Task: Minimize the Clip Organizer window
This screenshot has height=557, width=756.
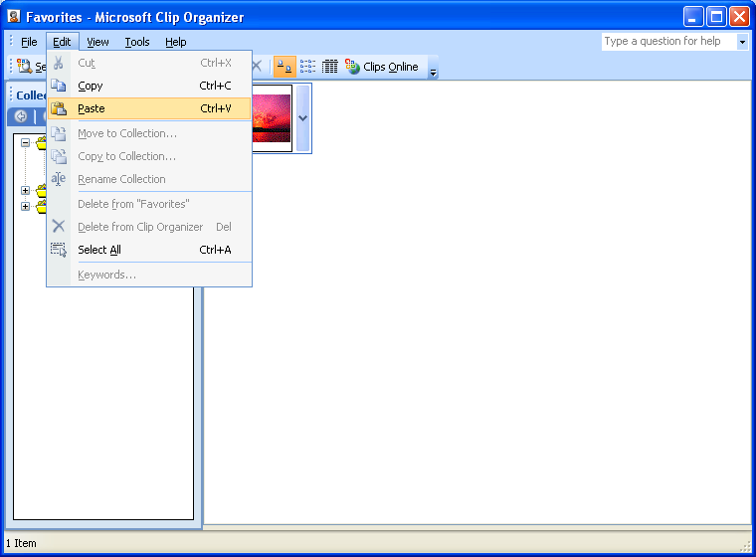Action: 693,17
